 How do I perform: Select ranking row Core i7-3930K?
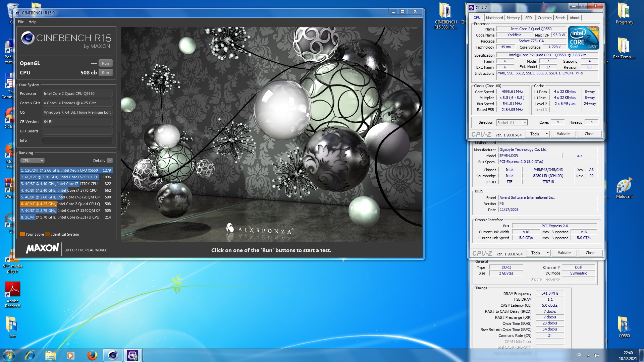click(x=66, y=177)
